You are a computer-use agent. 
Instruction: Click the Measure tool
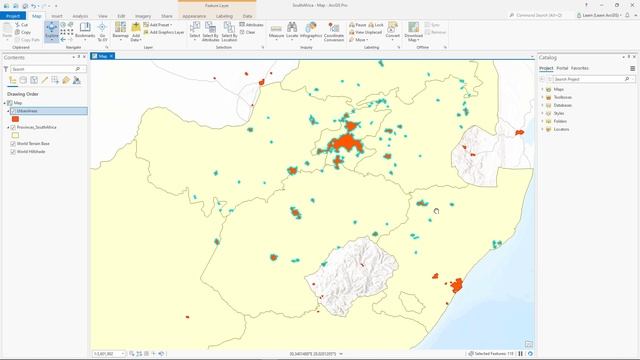pyautogui.click(x=276, y=31)
